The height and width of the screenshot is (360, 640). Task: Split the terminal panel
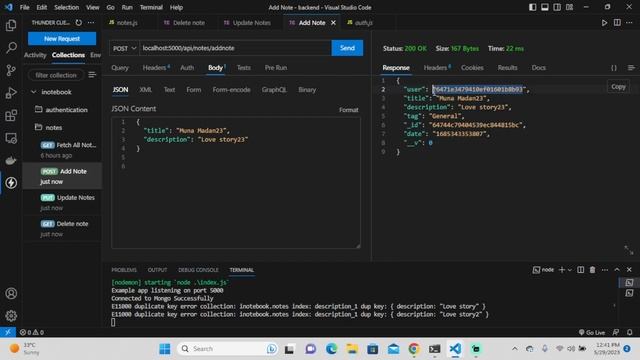[x=580, y=270]
